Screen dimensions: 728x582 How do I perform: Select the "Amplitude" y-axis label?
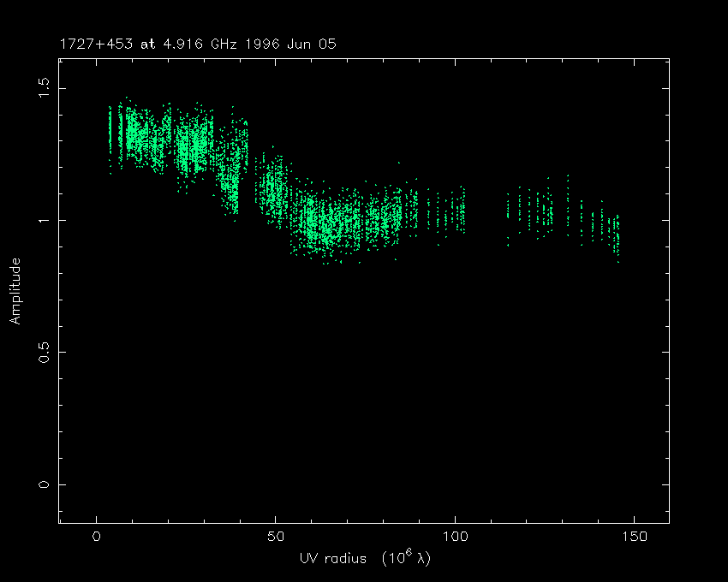(x=15, y=290)
